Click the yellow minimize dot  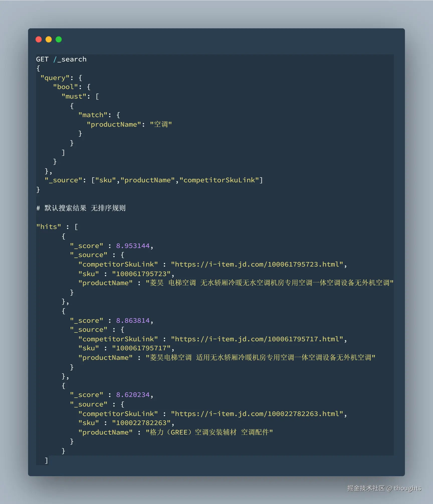point(49,39)
